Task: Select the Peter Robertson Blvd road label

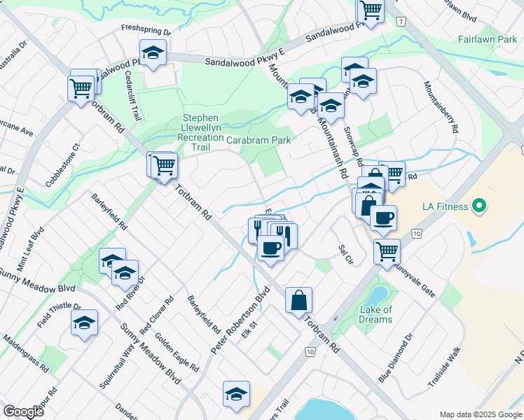Action: [x=240, y=320]
